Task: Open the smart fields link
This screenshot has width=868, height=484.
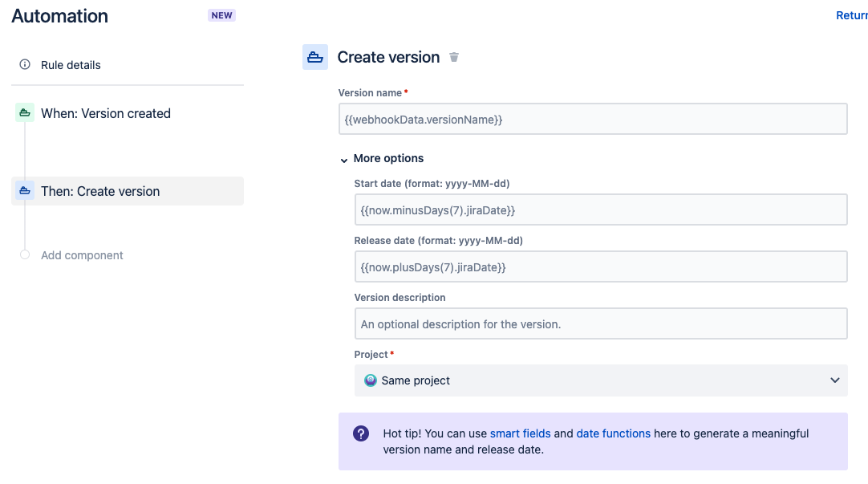Action: click(520, 433)
